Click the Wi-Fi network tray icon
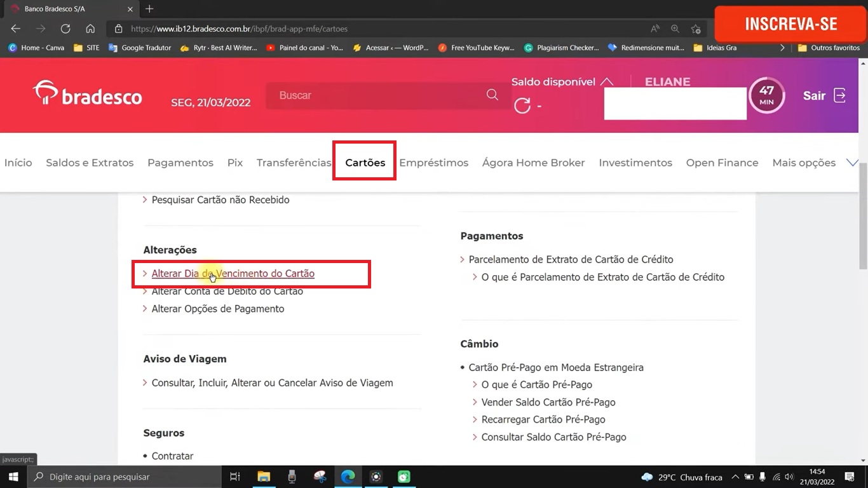868x488 pixels. [775, 477]
